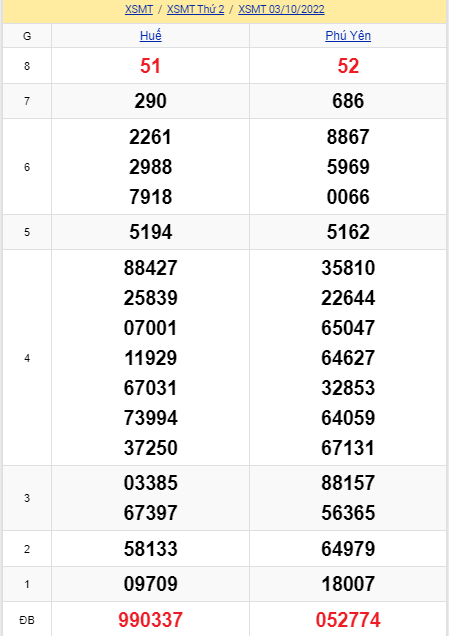
Task: Select Phú Yên prize 8 number 52
Action: (348, 66)
